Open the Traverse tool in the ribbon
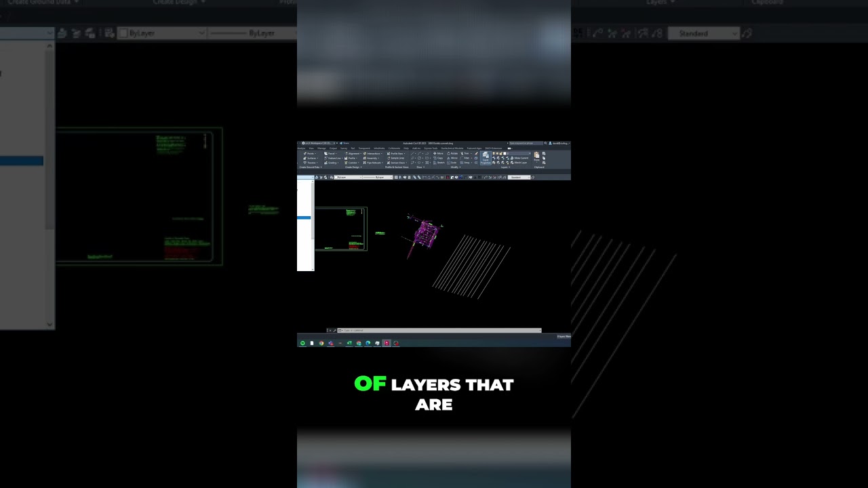This screenshot has width=868, height=488. 310,163
